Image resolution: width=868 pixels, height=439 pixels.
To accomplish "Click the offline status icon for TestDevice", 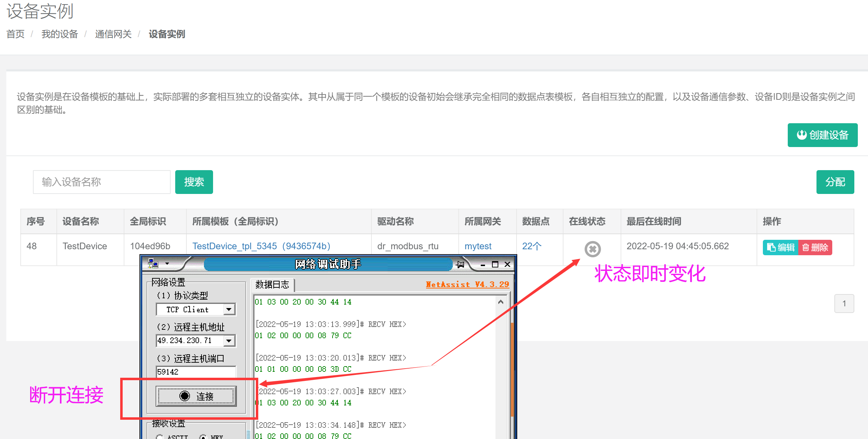I will point(592,249).
